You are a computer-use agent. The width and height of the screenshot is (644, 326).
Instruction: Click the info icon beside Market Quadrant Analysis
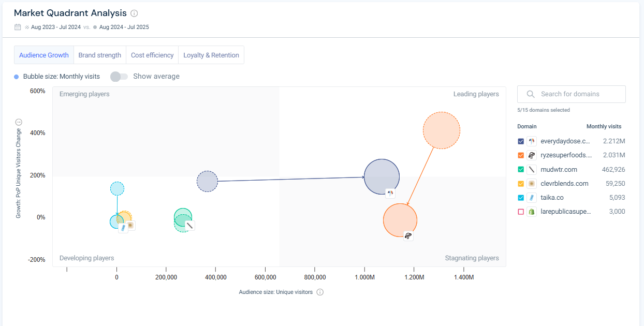coord(135,13)
